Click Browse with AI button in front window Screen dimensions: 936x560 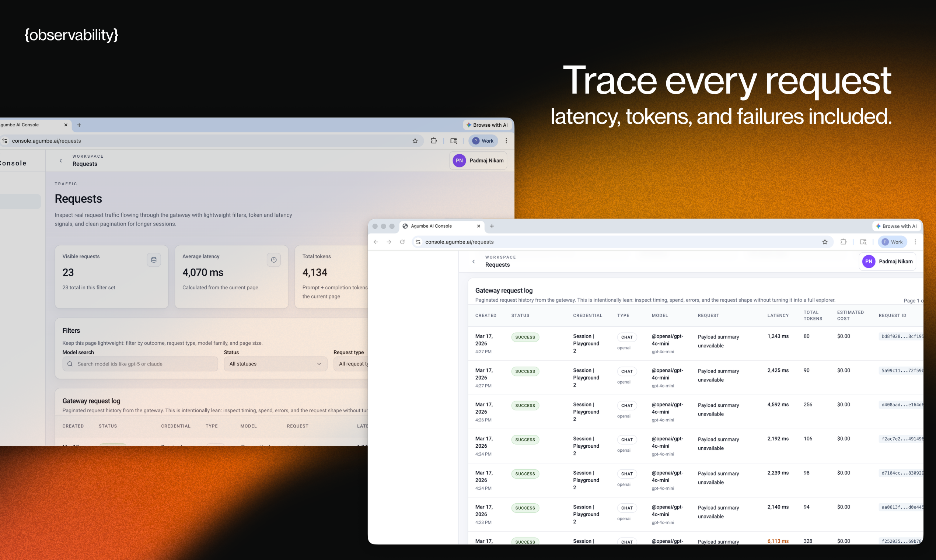(x=896, y=226)
